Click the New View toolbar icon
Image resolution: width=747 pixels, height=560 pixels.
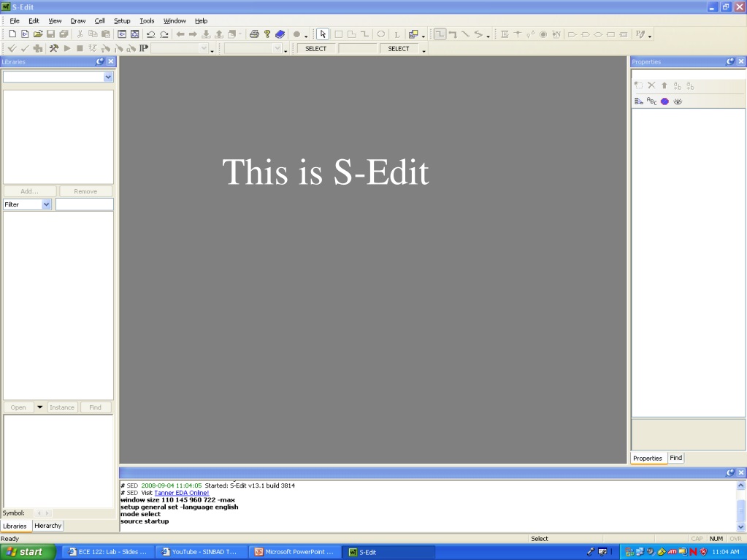coord(25,34)
